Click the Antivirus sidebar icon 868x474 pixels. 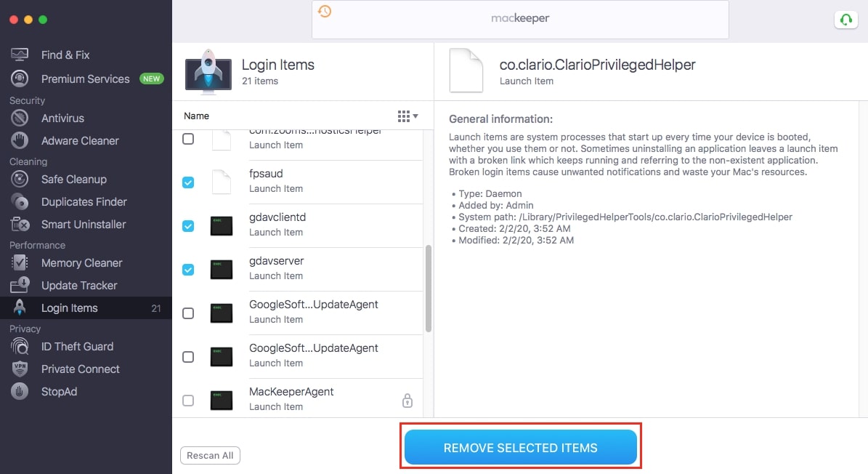[x=20, y=118]
